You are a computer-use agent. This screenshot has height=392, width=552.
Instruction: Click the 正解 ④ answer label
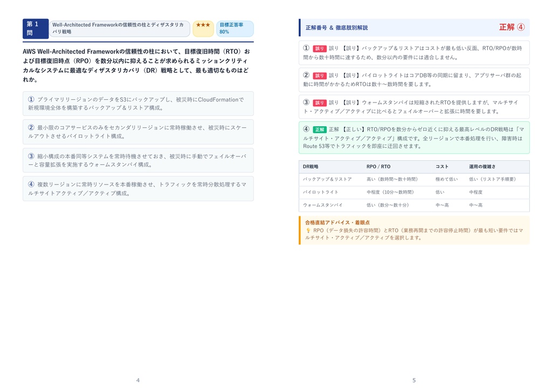[x=512, y=27]
